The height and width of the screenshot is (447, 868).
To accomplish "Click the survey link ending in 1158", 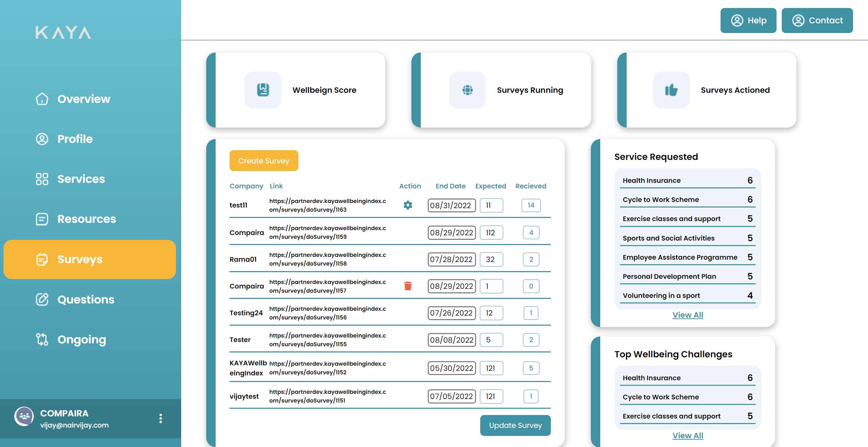I will (328, 259).
